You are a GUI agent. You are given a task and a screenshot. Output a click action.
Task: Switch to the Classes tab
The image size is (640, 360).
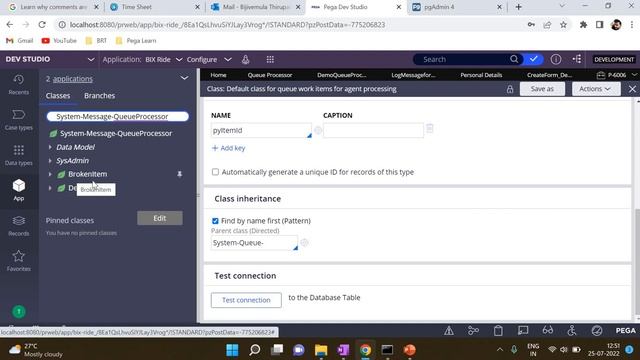point(58,96)
